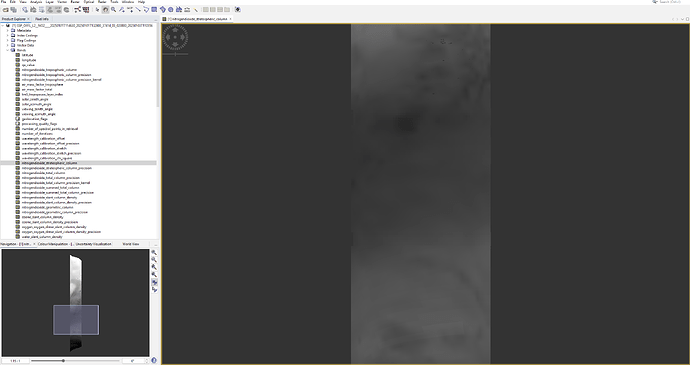Click the zoom factor input field
Viewport: 690px width, 365px height.
[x=16, y=361]
